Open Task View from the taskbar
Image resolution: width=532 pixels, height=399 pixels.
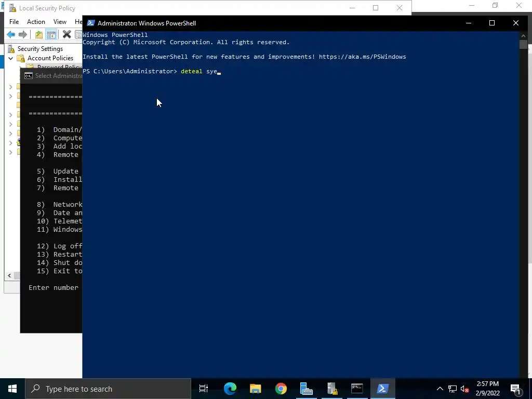[204, 389]
